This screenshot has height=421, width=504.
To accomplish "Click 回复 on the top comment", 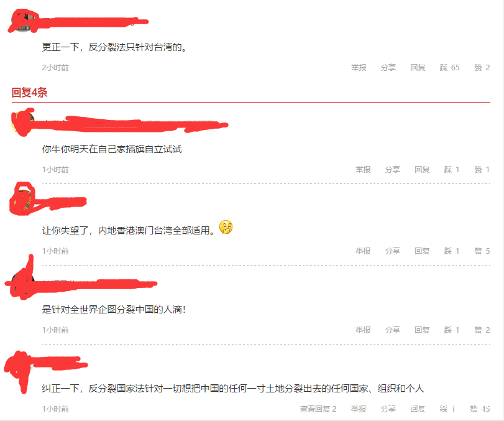I will (x=418, y=68).
